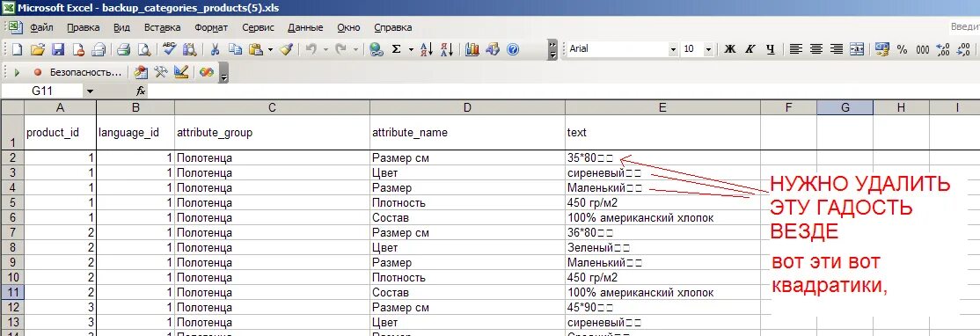Apply the percent style format

902,49
